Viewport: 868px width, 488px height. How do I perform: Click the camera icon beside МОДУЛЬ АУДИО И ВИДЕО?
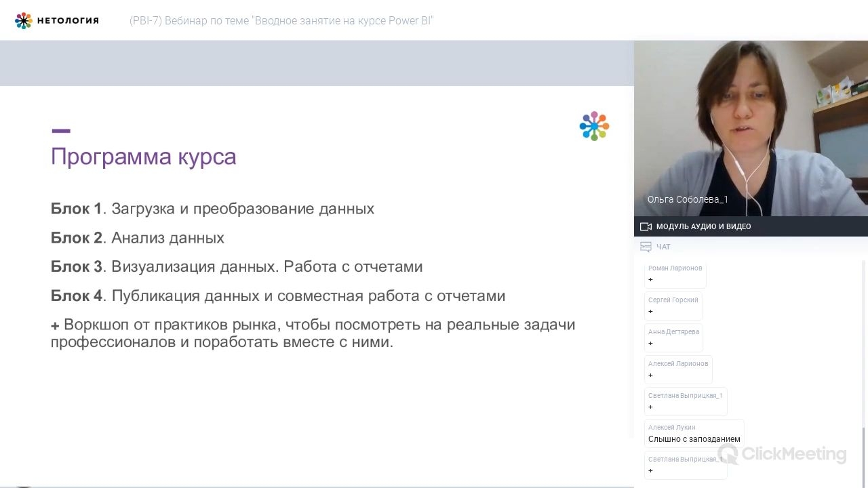tap(646, 226)
